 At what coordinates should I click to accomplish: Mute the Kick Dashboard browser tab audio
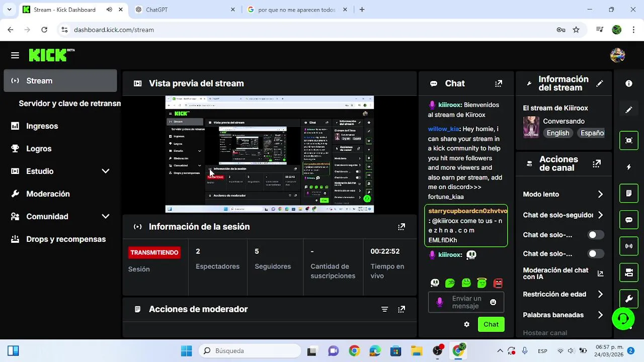click(109, 10)
